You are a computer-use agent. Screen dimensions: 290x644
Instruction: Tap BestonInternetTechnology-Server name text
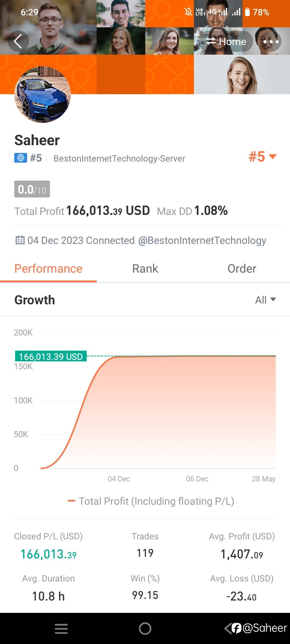click(x=119, y=159)
